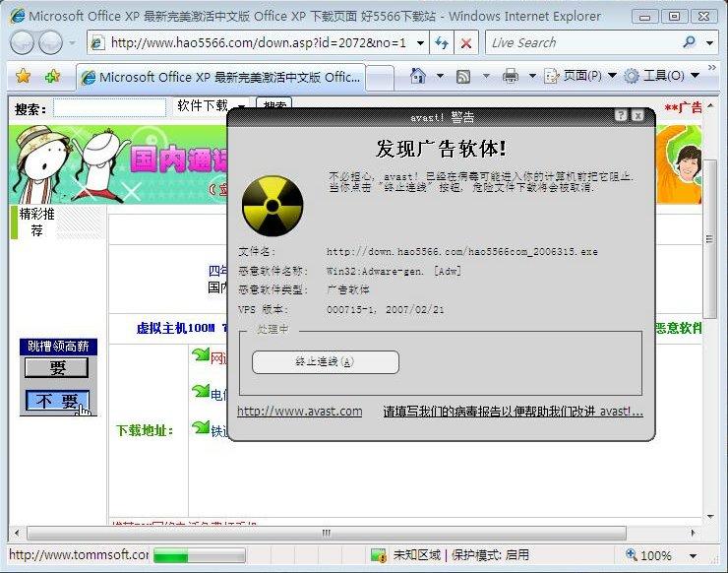Click the yellow radiation warning icon
The image size is (728, 573).
pos(273,206)
